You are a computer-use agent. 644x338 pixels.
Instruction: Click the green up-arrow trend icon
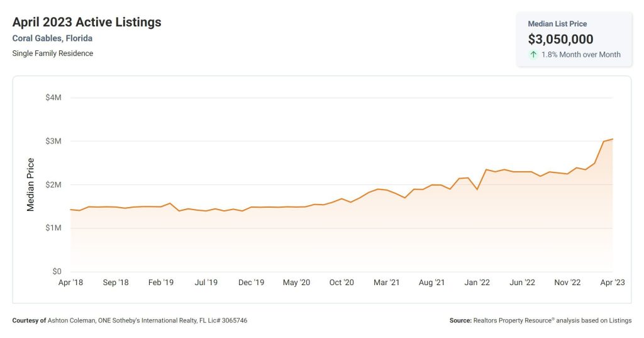pyautogui.click(x=533, y=54)
